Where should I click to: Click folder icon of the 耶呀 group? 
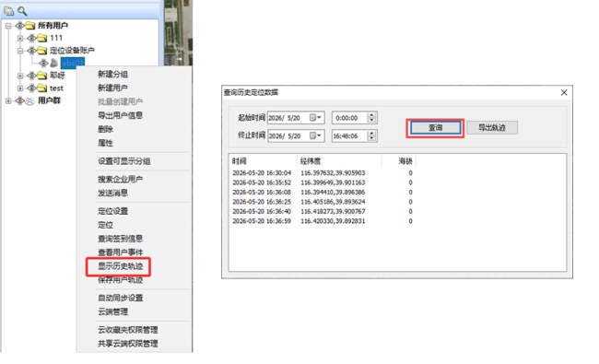click(x=42, y=76)
